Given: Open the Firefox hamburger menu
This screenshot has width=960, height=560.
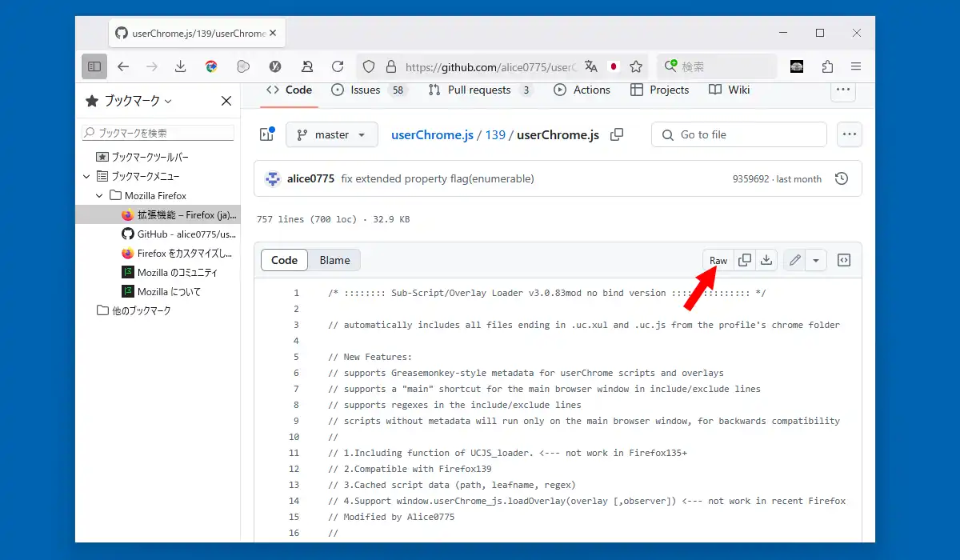Looking at the screenshot, I should click(856, 66).
